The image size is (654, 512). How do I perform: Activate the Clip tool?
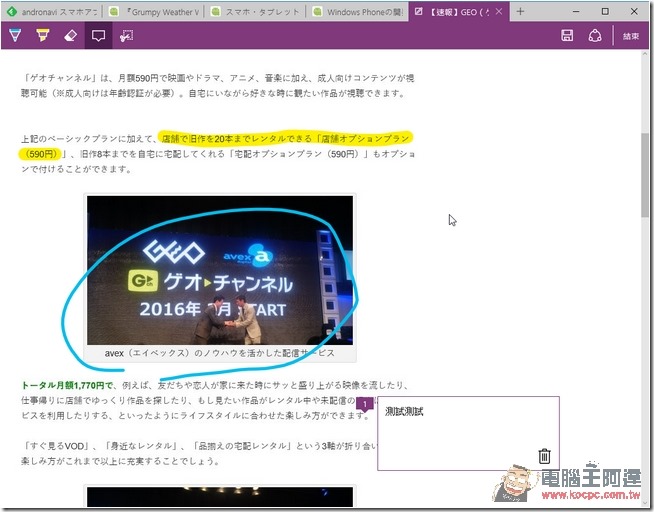(126, 36)
